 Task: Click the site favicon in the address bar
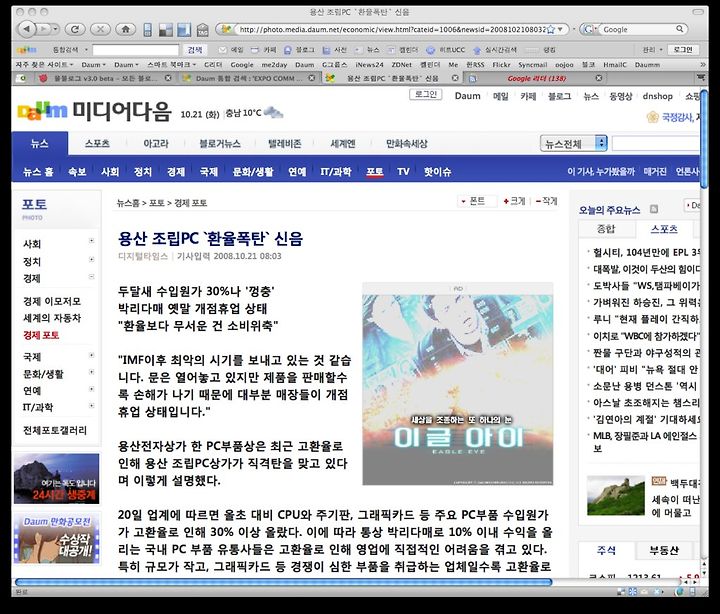(x=226, y=29)
